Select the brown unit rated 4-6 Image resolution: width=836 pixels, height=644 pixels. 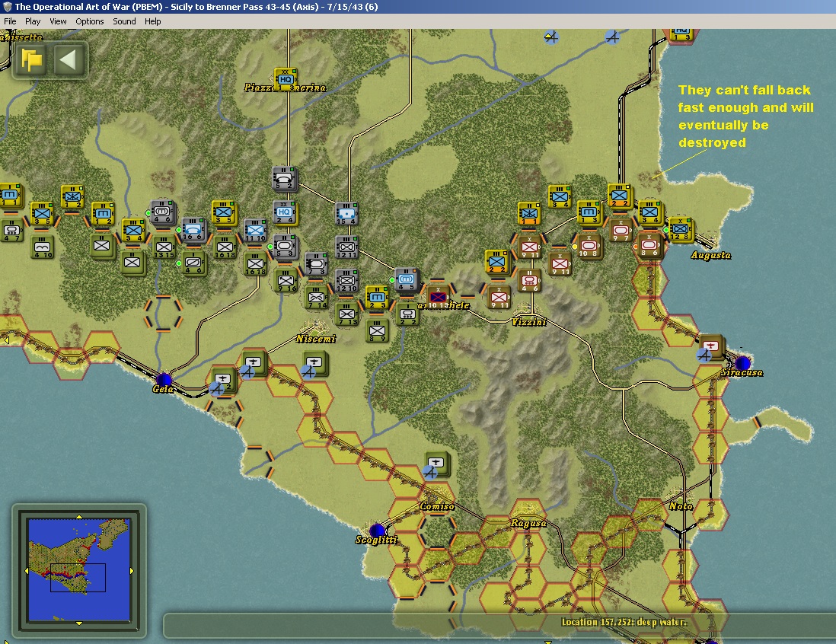click(529, 280)
